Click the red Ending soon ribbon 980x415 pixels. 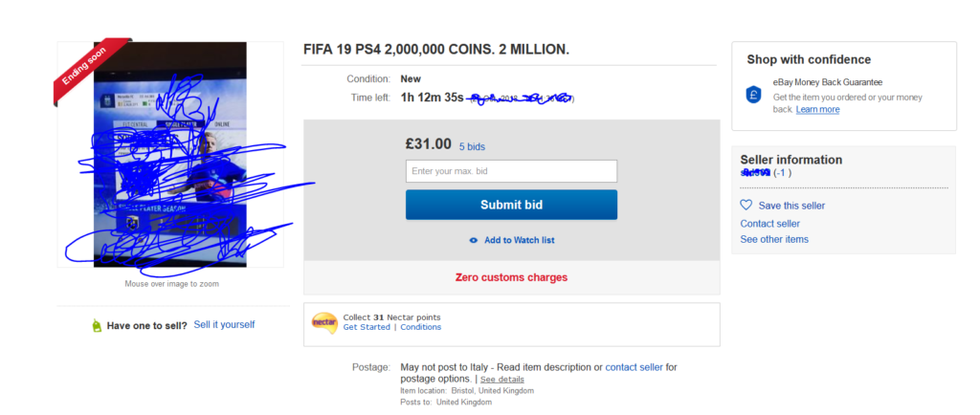click(x=88, y=67)
